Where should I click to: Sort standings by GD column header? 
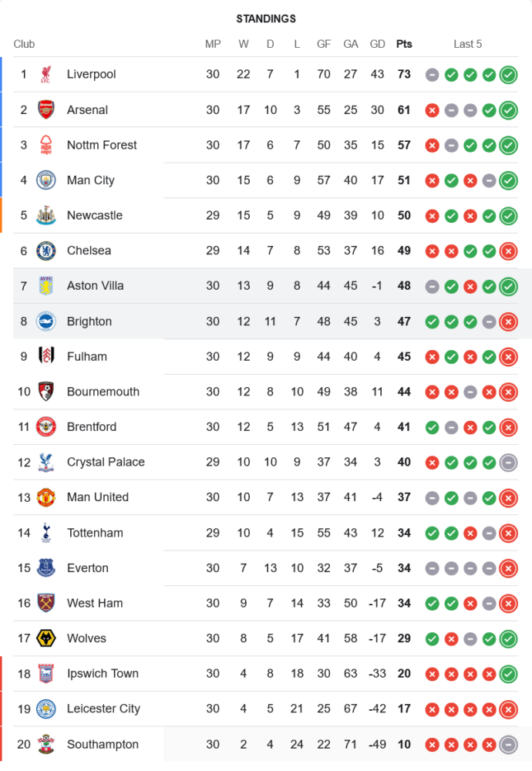tap(378, 44)
